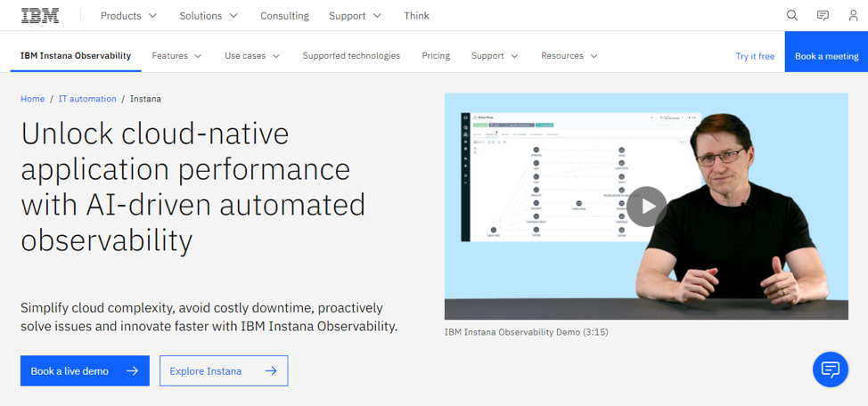Play the Instana demo video
The height and width of the screenshot is (406, 868).
coord(647,207)
